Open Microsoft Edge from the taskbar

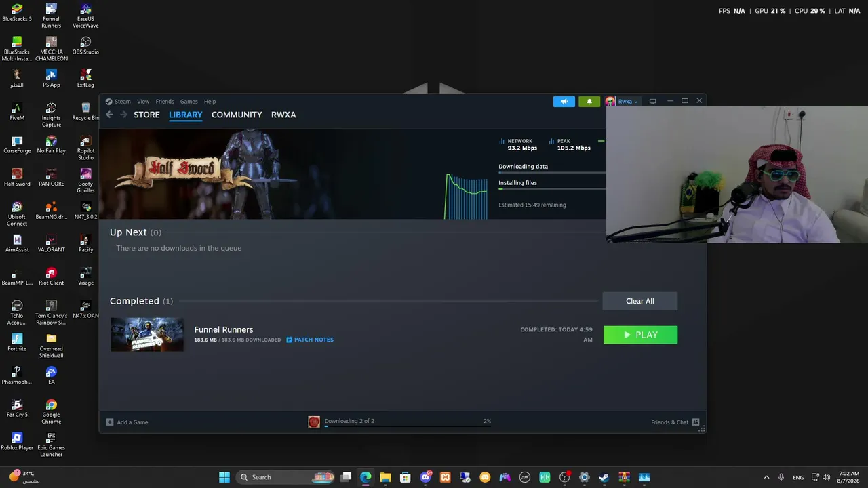(x=366, y=477)
